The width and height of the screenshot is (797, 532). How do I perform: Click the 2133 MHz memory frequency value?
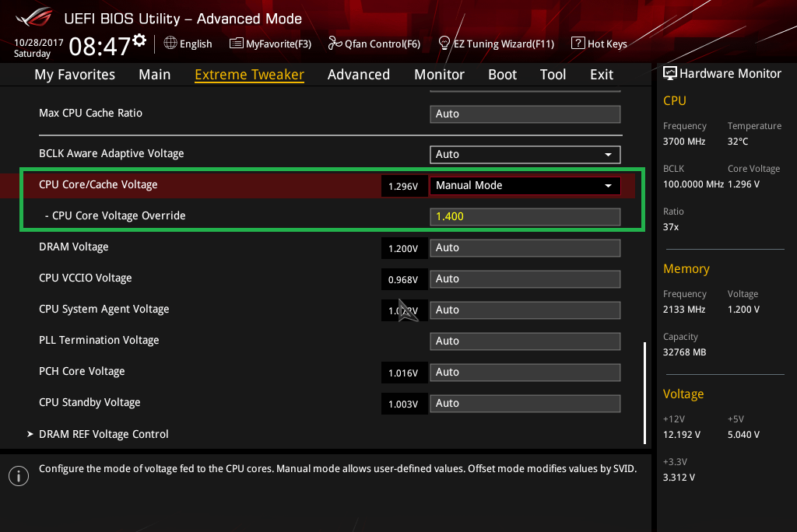pos(684,310)
